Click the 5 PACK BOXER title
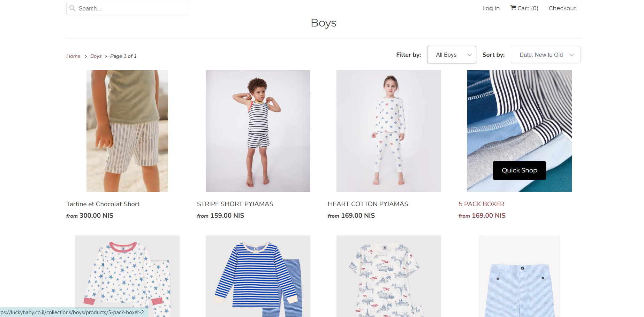Image resolution: width=644 pixels, height=317 pixels. [x=481, y=204]
